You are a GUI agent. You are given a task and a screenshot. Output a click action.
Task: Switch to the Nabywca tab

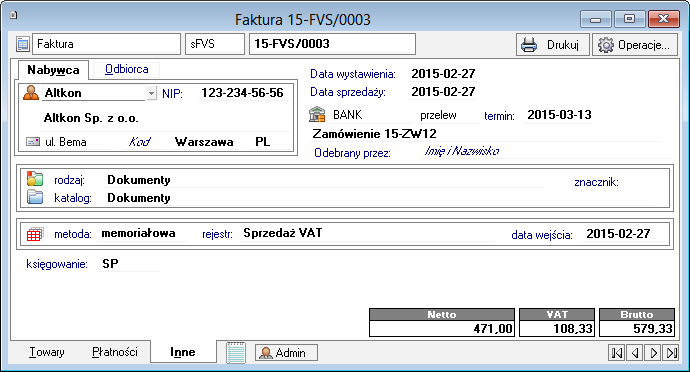[x=53, y=70]
